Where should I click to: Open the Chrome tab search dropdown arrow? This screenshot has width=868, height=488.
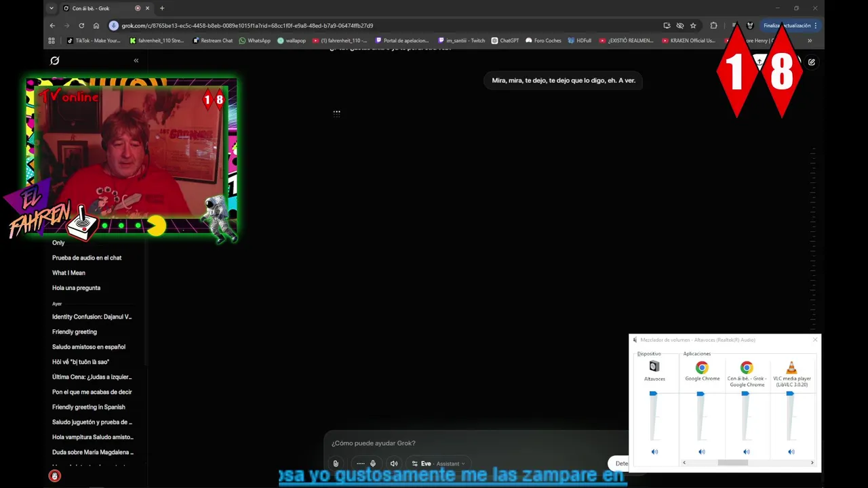[52, 8]
